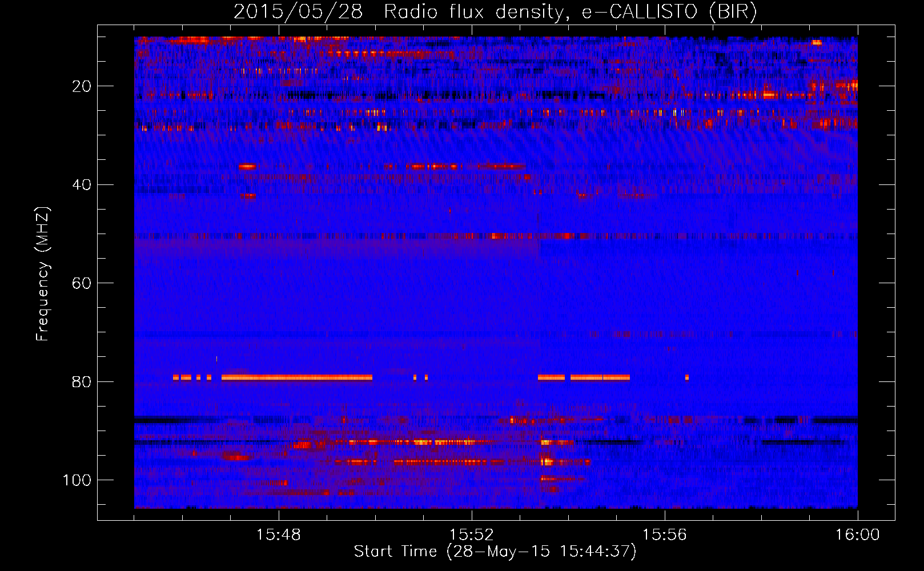Click the "60" frequency tick label

(x=82, y=283)
